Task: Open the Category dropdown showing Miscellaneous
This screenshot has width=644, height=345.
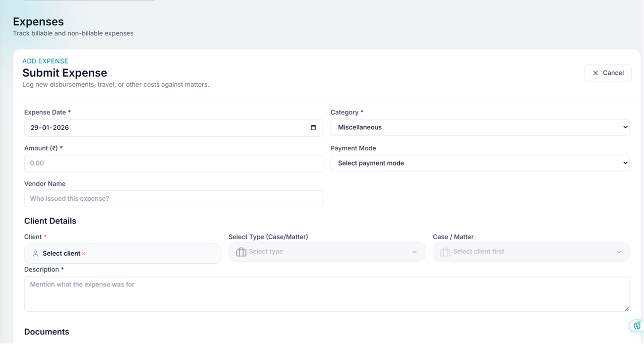Action: [480, 127]
